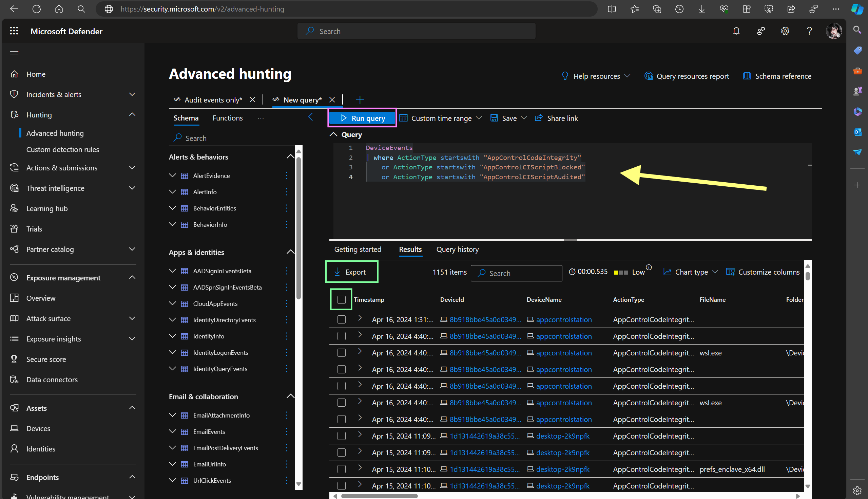
Task: Open the Chart type dropdown
Action: click(x=691, y=272)
